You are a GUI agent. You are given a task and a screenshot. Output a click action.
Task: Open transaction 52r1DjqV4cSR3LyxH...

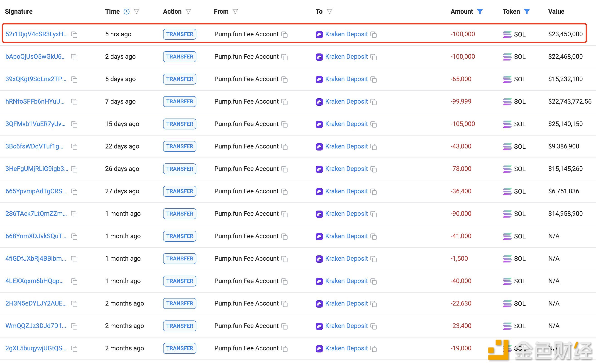(37, 34)
